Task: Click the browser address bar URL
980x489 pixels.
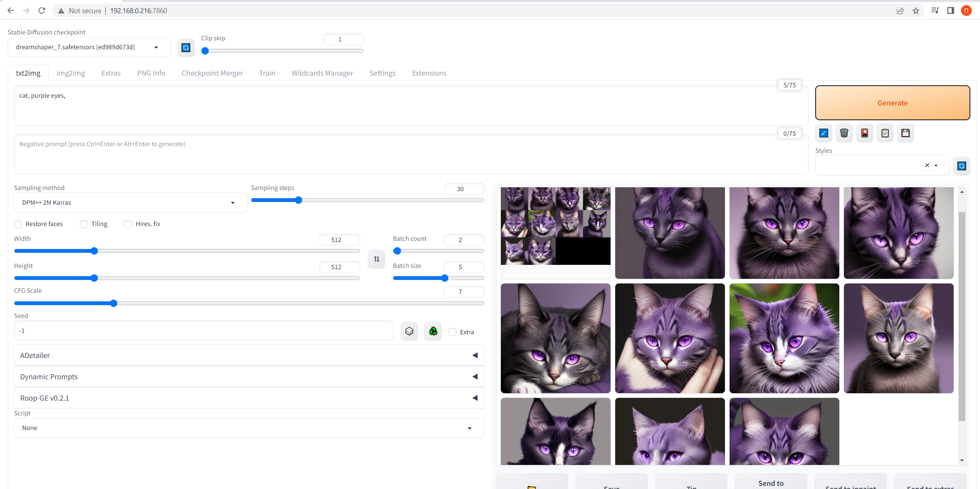Action: click(x=139, y=11)
